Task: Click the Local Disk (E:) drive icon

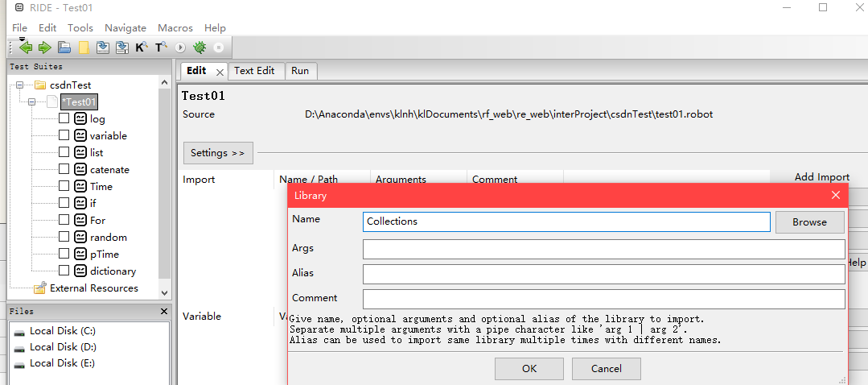Action: point(20,364)
